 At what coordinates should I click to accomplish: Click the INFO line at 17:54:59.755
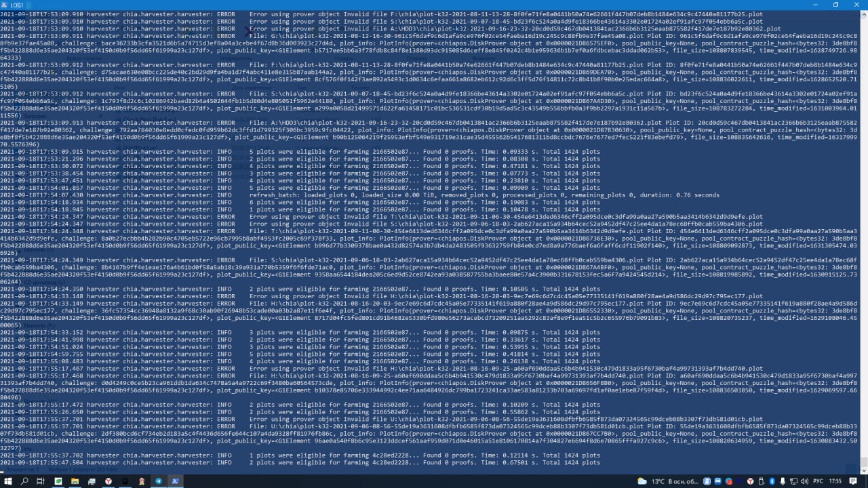coord(300,354)
